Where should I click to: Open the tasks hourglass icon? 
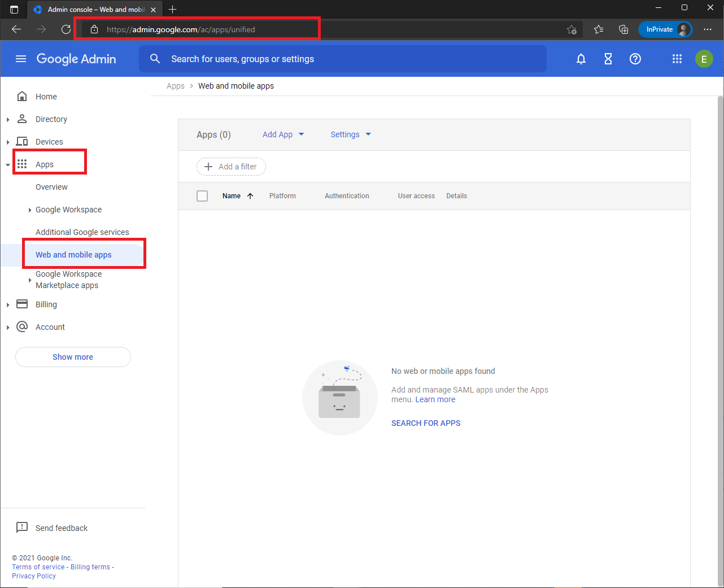point(608,59)
